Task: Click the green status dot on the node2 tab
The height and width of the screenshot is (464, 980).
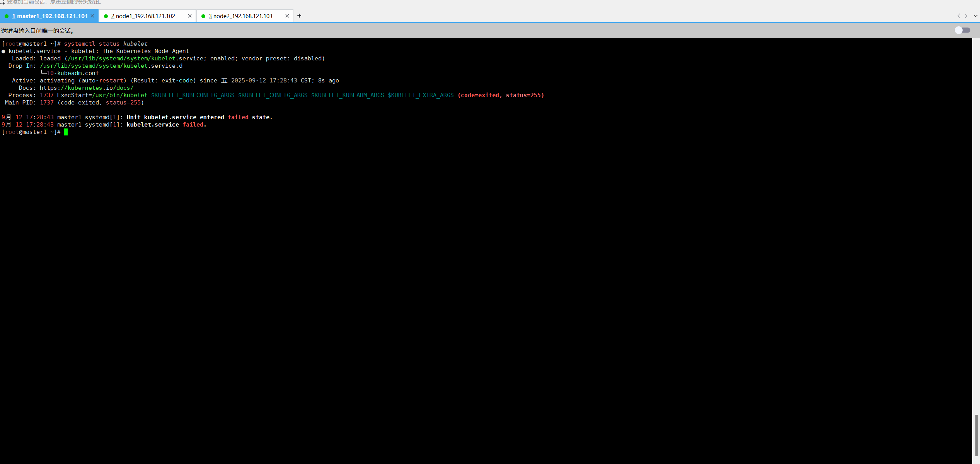Action: click(203, 16)
